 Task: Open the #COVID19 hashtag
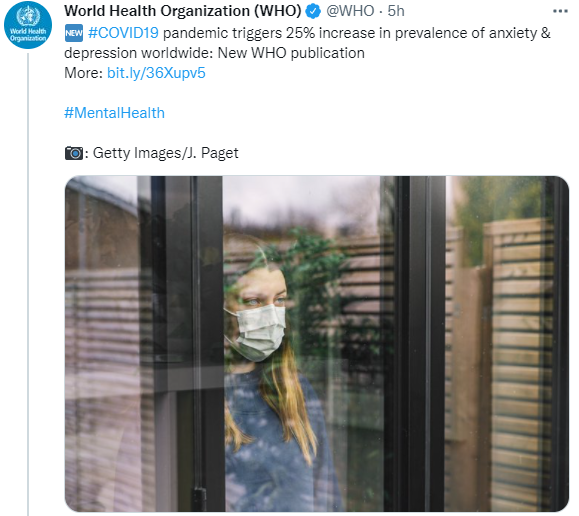(x=123, y=33)
